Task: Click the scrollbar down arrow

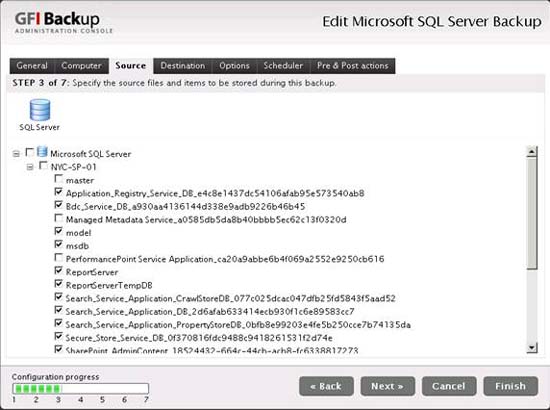Action: [532, 348]
